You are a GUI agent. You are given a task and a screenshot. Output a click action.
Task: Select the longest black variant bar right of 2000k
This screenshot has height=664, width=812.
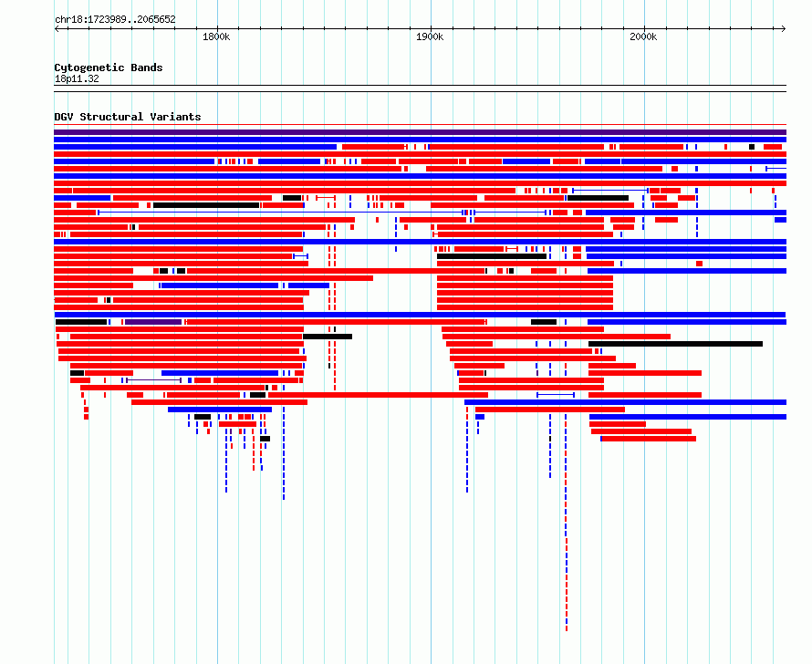click(675, 344)
